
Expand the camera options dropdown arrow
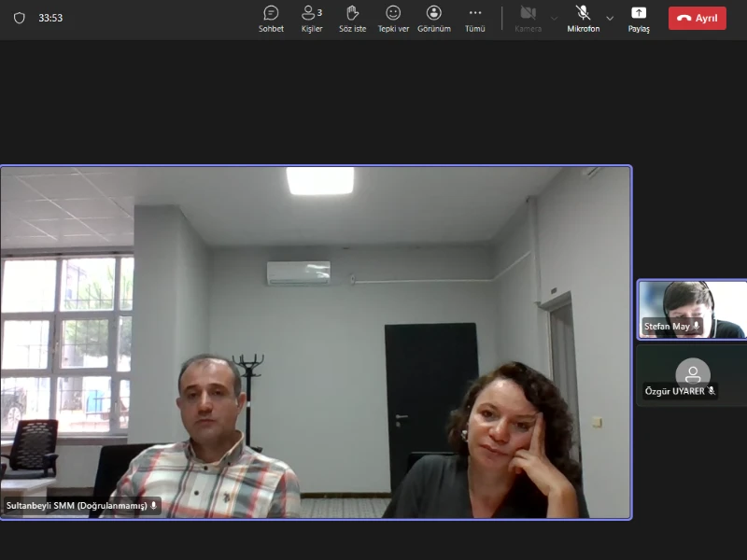pos(554,18)
